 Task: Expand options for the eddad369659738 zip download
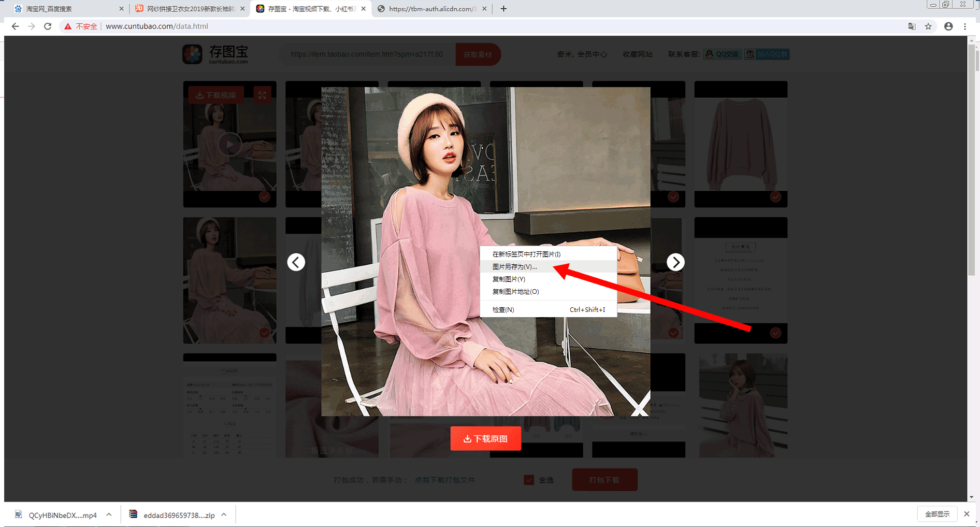pyautogui.click(x=224, y=515)
